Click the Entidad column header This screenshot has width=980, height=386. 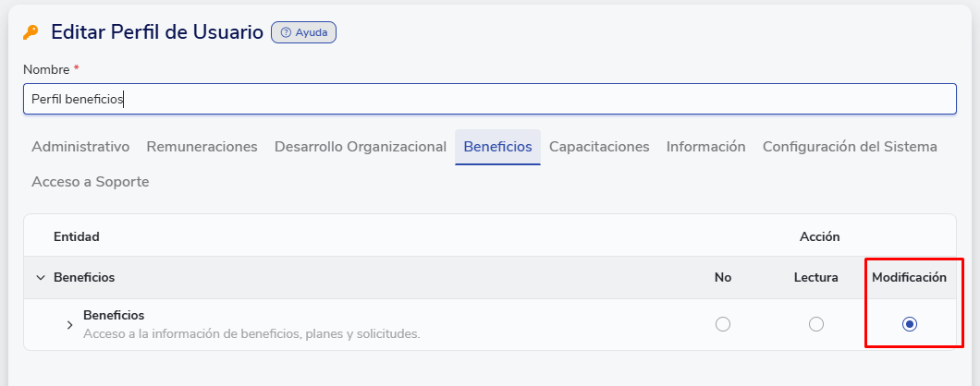click(77, 236)
